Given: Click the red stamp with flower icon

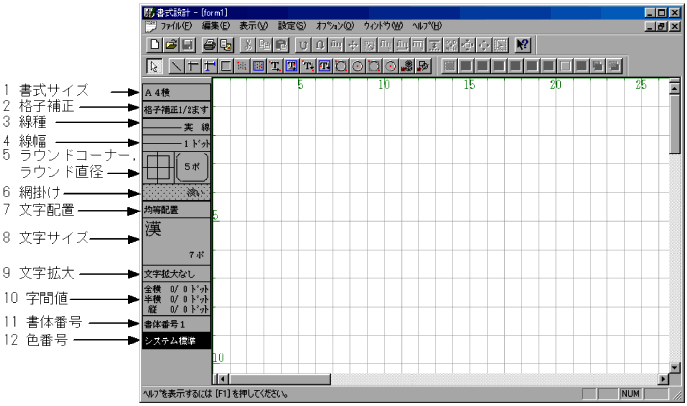Looking at the screenshot, I should click(x=407, y=66).
